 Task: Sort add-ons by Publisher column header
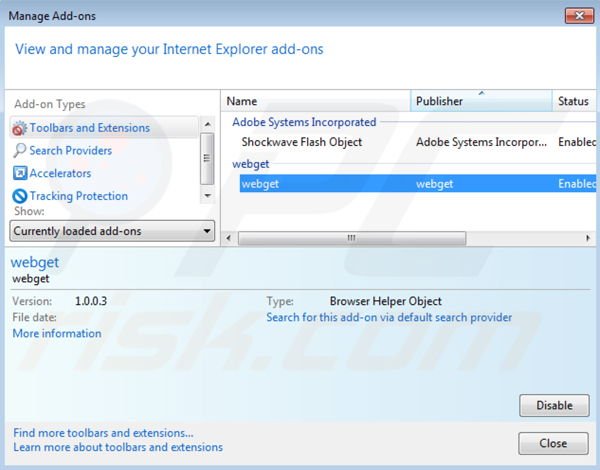481,101
